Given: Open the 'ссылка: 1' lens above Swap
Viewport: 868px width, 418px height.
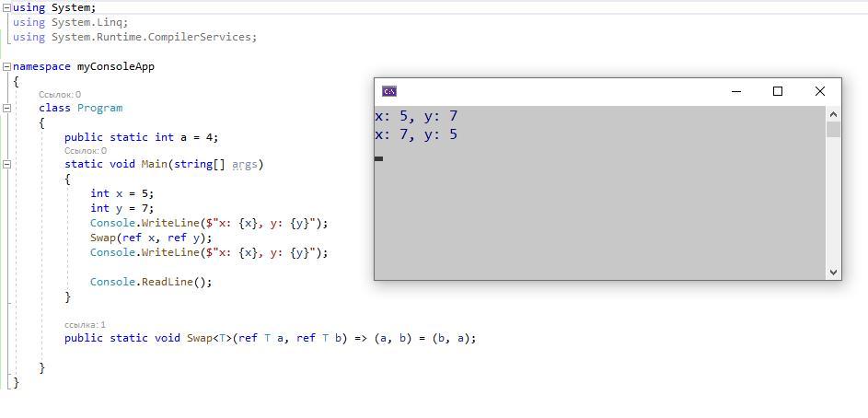Looking at the screenshot, I should pos(85,324).
